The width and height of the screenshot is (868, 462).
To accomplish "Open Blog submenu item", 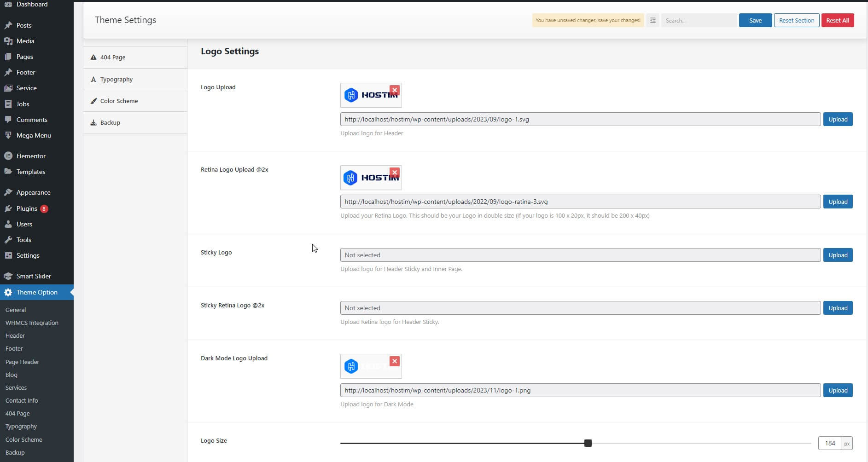I will click(x=12, y=375).
